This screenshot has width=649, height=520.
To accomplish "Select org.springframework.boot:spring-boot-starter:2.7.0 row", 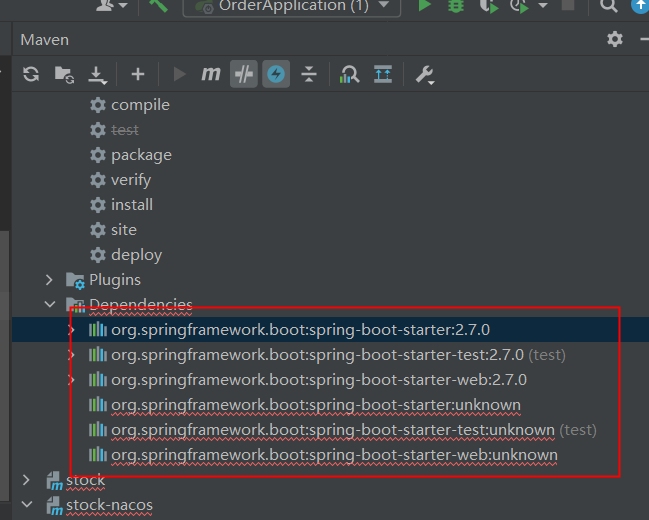I will point(330,330).
